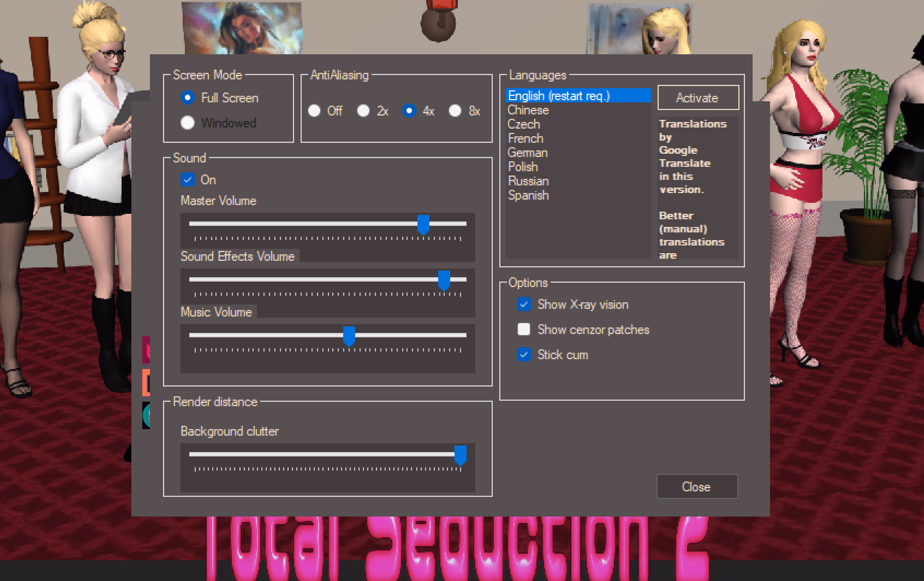This screenshot has width=924, height=581.
Task: Toggle the Sound On checkbox
Action: pyautogui.click(x=187, y=180)
